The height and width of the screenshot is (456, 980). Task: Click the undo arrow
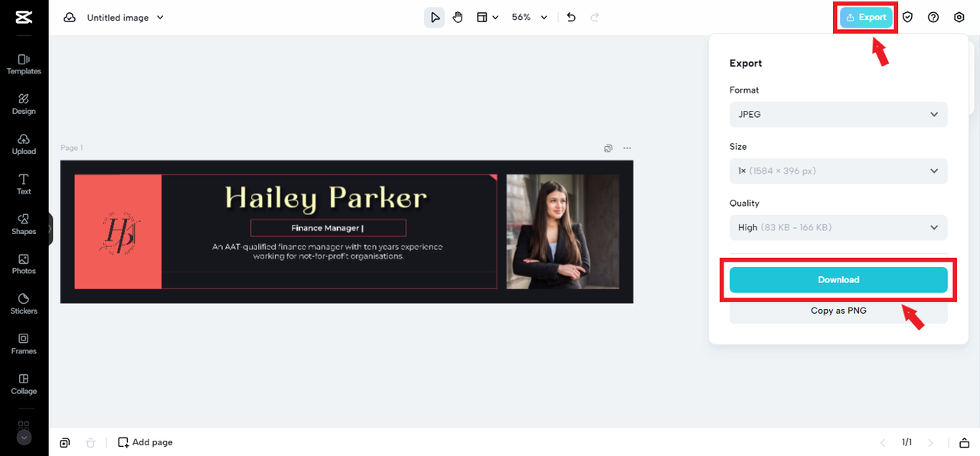571,17
